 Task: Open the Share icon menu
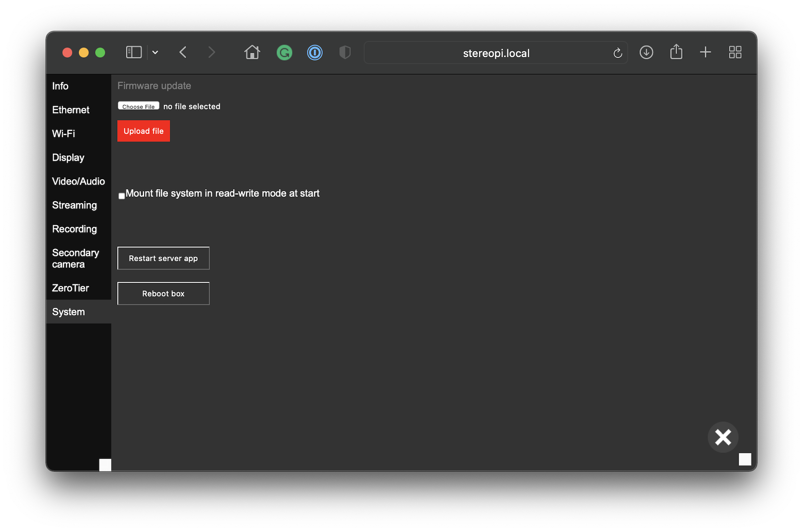676,52
